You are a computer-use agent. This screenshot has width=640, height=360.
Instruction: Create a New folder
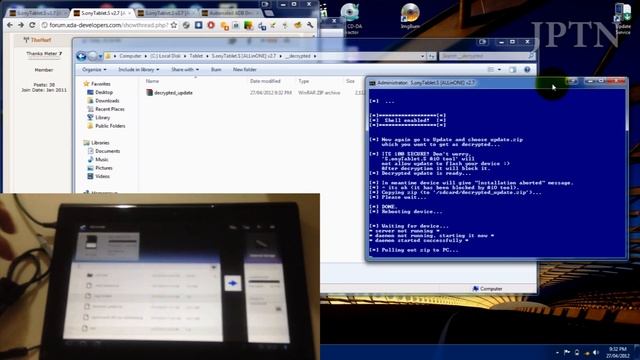pos(244,70)
